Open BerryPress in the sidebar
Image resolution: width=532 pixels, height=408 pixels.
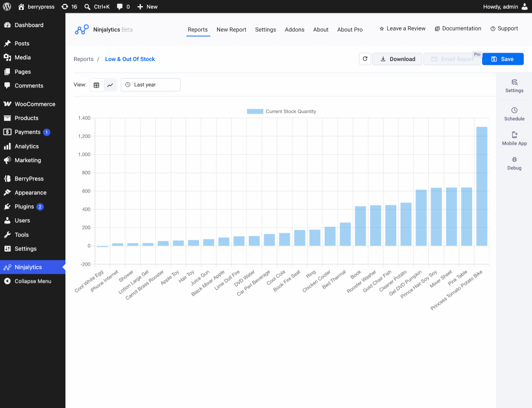pyautogui.click(x=33, y=178)
